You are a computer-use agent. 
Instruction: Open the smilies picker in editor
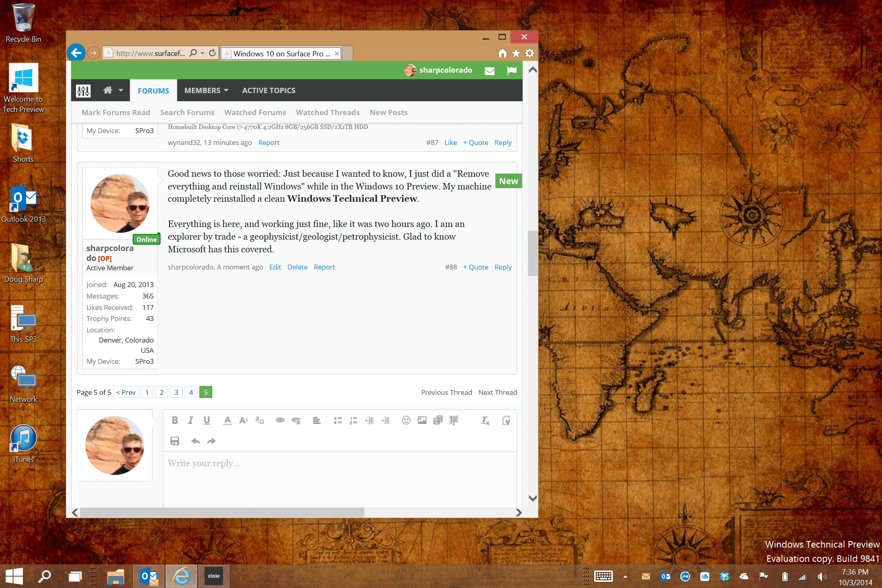click(x=406, y=420)
